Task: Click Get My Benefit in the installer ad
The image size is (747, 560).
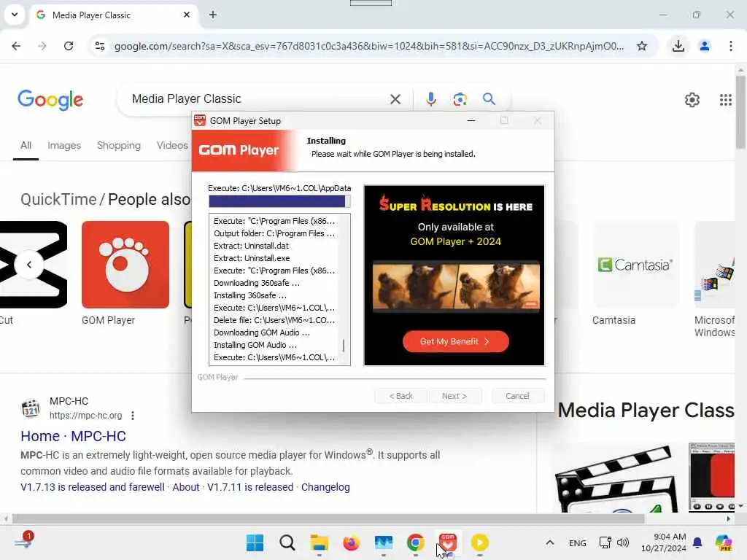Action: pyautogui.click(x=455, y=341)
